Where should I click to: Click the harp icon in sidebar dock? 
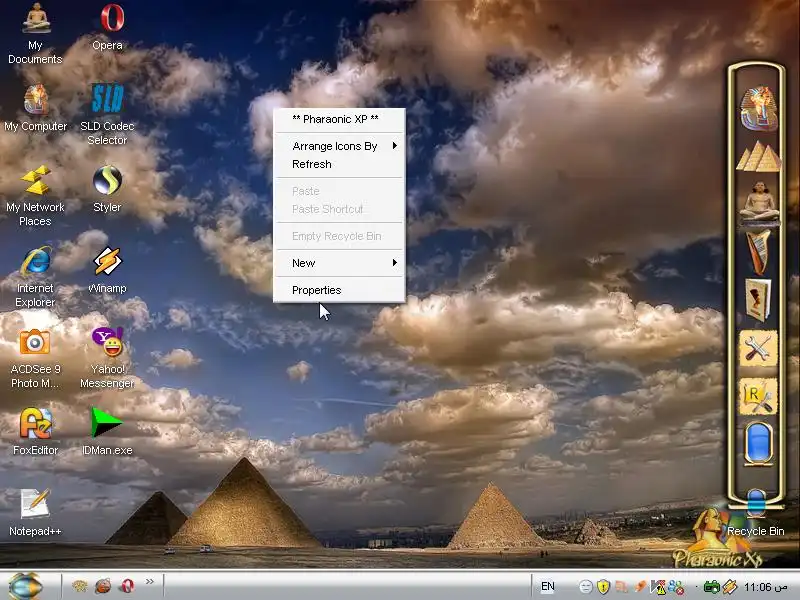point(759,253)
